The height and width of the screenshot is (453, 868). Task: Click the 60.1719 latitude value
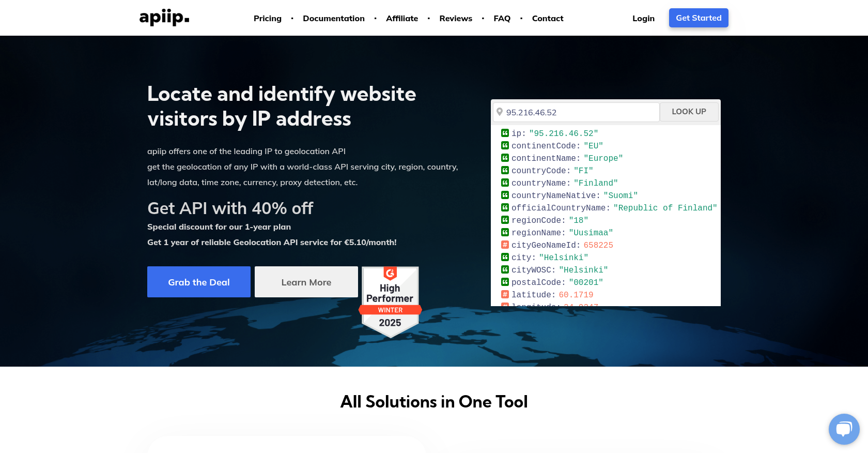pos(576,295)
